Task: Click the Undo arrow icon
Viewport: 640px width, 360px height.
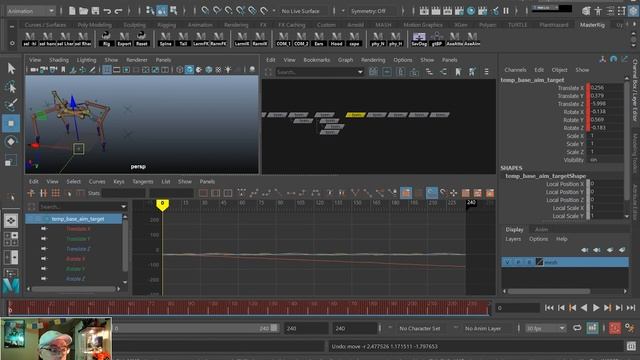Action: coord(107,11)
